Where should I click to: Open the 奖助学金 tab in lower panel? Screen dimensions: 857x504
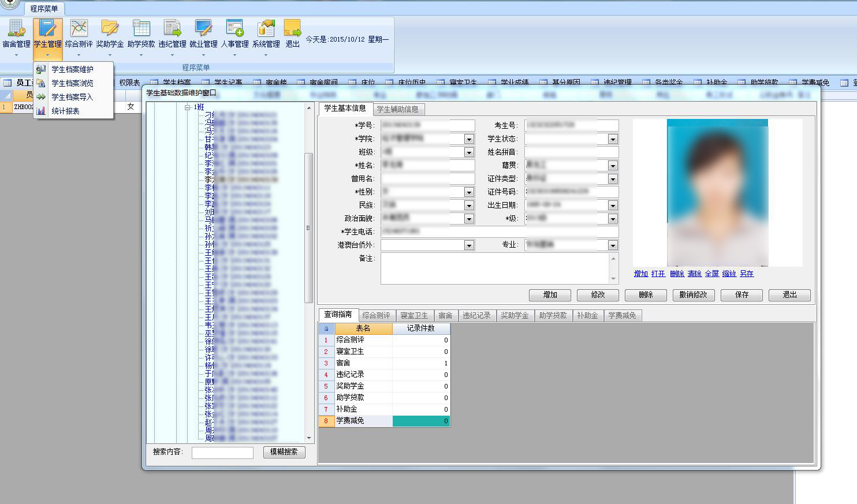click(514, 315)
